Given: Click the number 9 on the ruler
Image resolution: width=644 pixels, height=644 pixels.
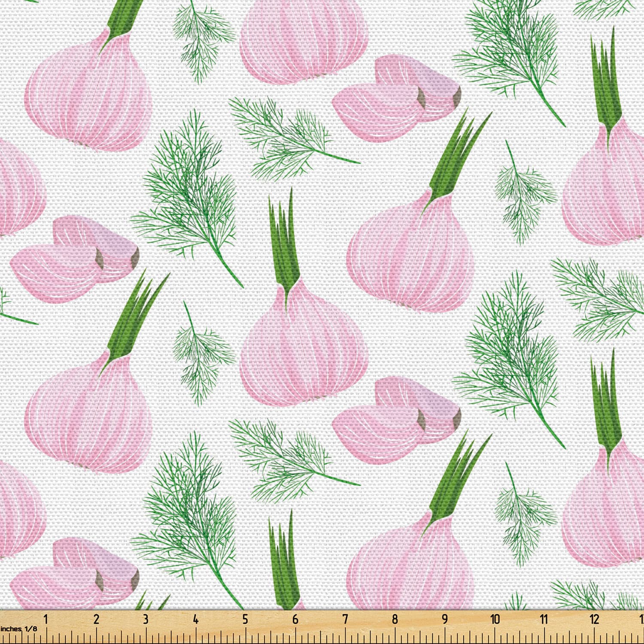Looking at the screenshot, I should (445, 619).
